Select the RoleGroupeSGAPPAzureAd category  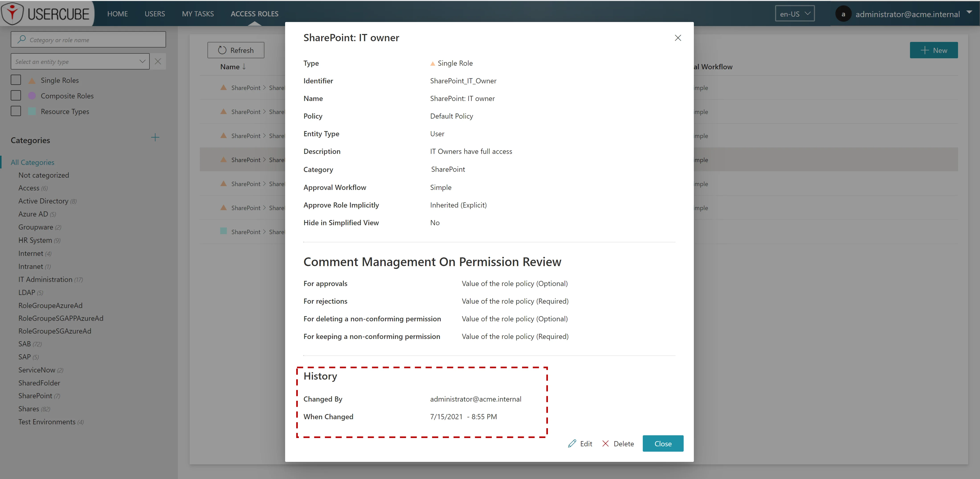click(x=61, y=318)
